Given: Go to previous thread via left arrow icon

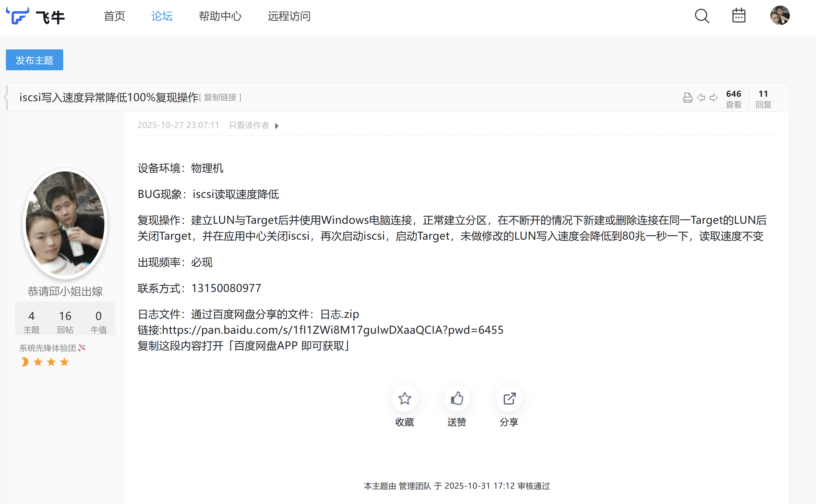Looking at the screenshot, I should [701, 98].
